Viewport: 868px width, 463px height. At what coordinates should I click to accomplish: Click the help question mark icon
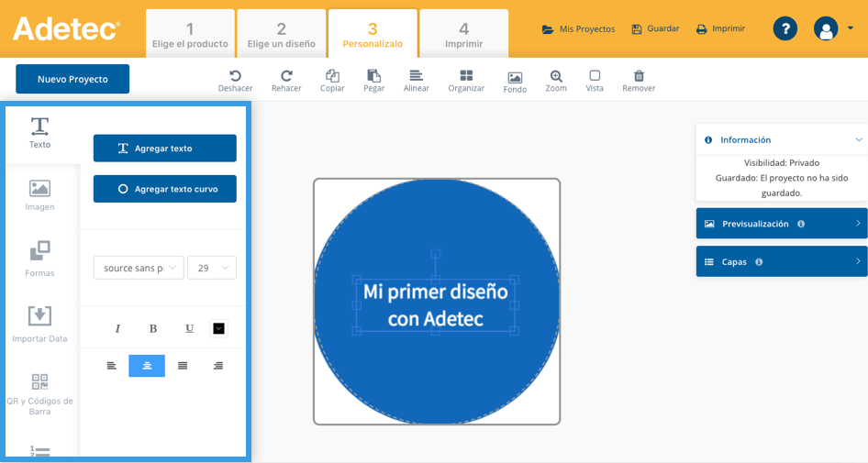pos(785,28)
